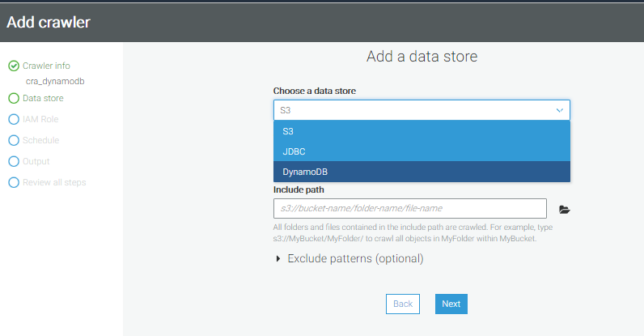The image size is (644, 336).
Task: Open the Output step label
Action: coord(36,161)
